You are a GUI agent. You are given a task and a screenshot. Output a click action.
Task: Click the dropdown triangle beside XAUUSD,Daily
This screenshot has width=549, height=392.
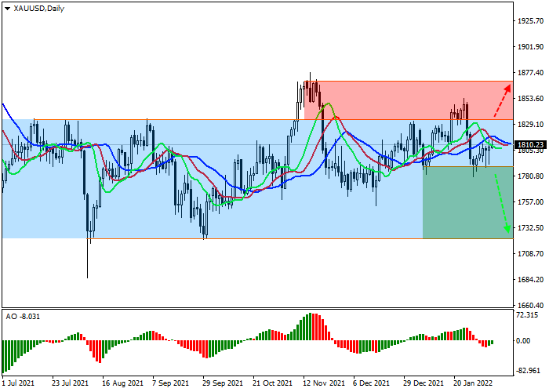(x=7, y=9)
